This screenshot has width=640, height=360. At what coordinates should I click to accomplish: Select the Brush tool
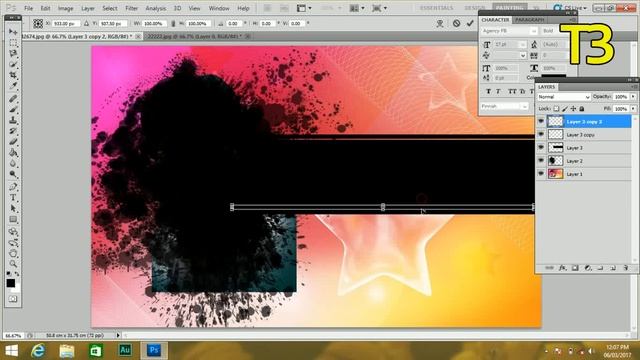[x=13, y=109]
